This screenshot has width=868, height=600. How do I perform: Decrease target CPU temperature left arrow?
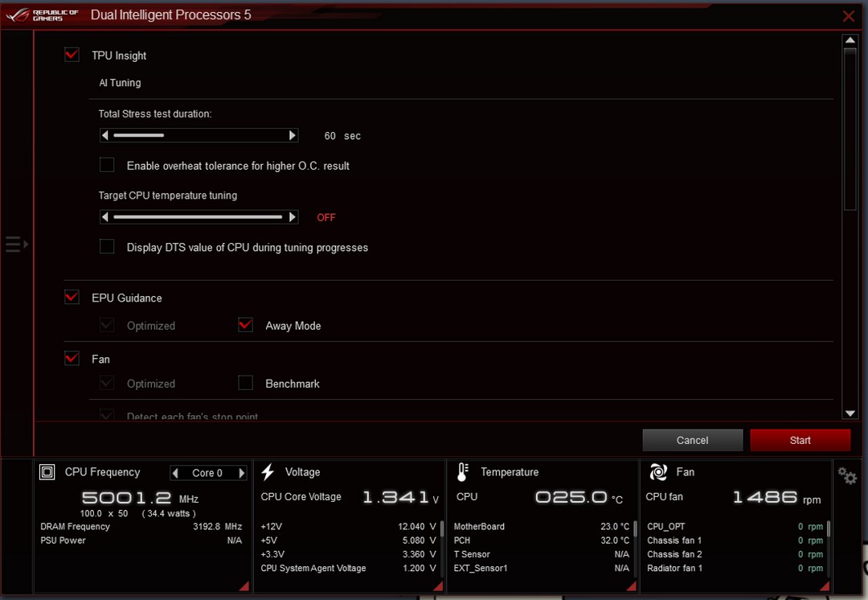pos(104,216)
